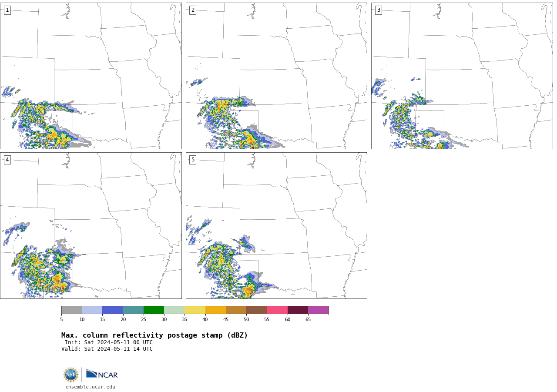Click the panel number 2 label

tap(193, 10)
